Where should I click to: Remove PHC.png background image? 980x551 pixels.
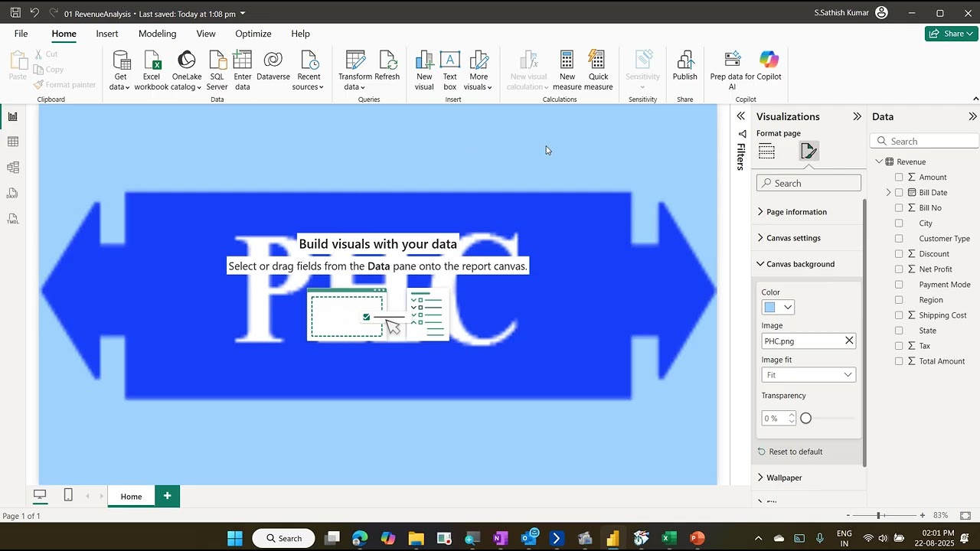coord(849,341)
